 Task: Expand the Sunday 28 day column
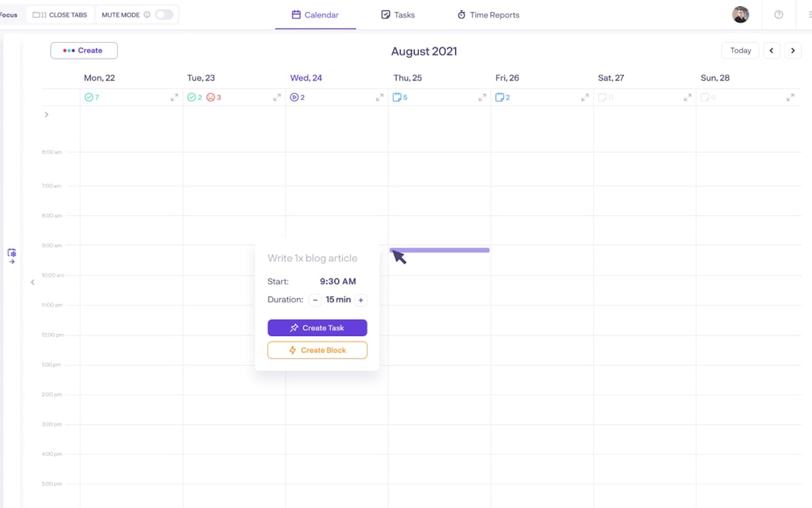point(790,97)
